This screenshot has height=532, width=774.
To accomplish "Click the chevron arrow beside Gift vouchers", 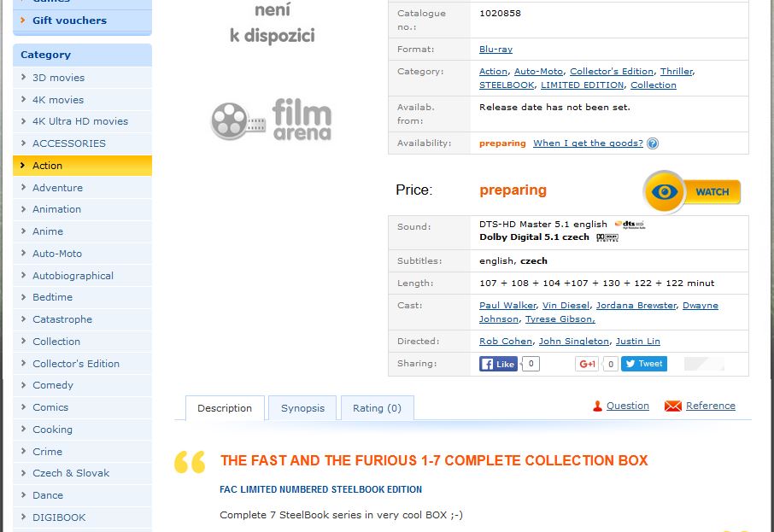I will [23, 20].
